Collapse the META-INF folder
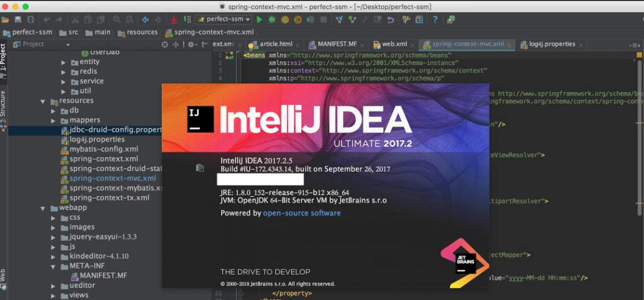644x300 pixels. click(x=53, y=267)
